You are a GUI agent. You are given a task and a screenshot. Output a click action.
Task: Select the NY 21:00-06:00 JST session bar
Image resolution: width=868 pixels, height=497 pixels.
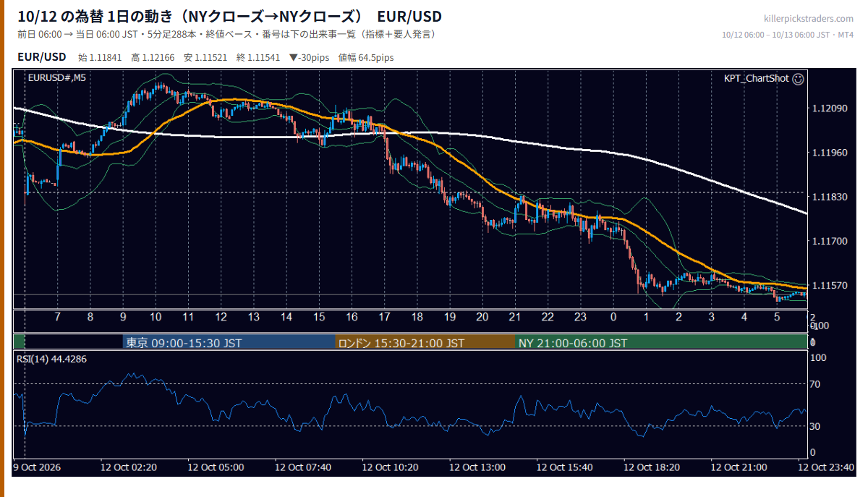(x=661, y=343)
